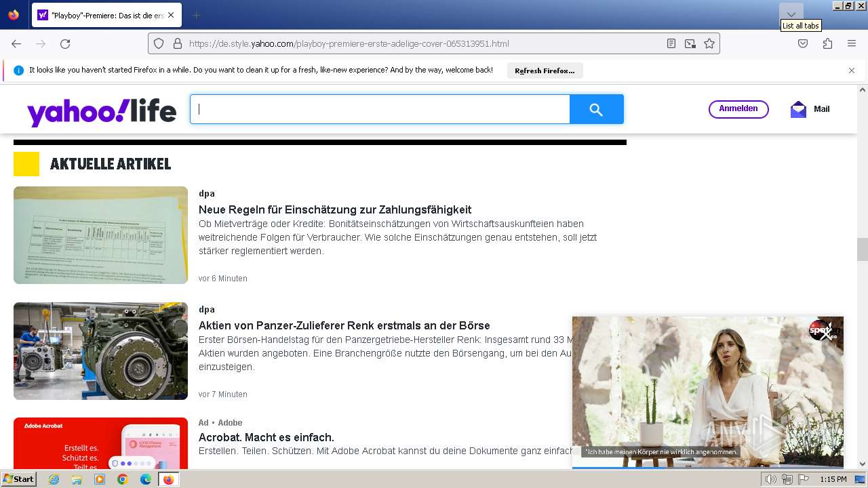Click the tracking protection shield icon
The image size is (868, 488).
[x=159, y=43]
